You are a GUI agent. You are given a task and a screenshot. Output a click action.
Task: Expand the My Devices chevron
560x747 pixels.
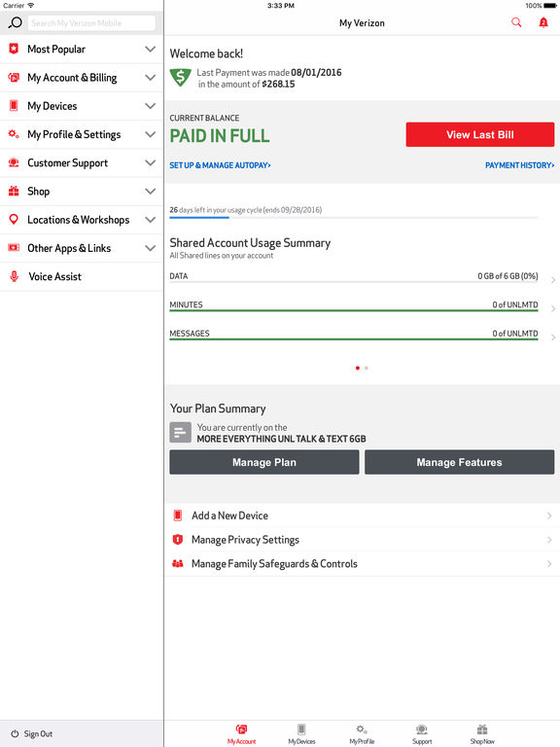(x=151, y=106)
